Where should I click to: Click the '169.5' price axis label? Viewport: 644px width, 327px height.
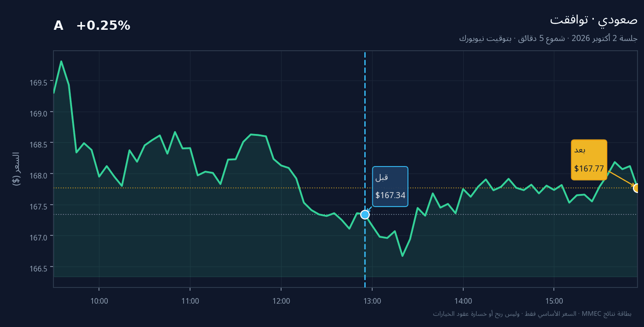click(x=39, y=83)
